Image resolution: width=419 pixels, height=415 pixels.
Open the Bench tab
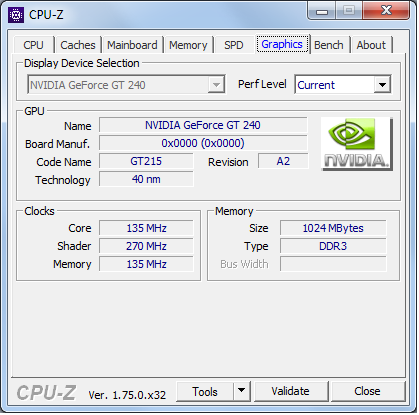coord(329,45)
